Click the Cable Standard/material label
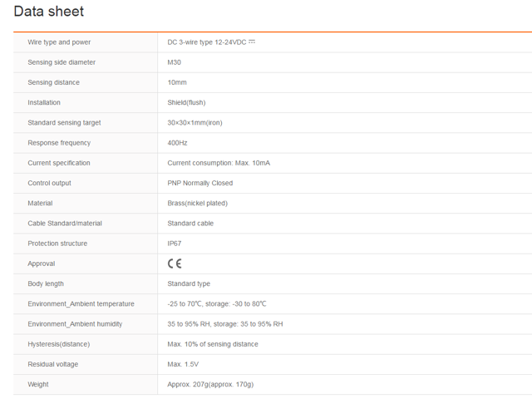 63,223
